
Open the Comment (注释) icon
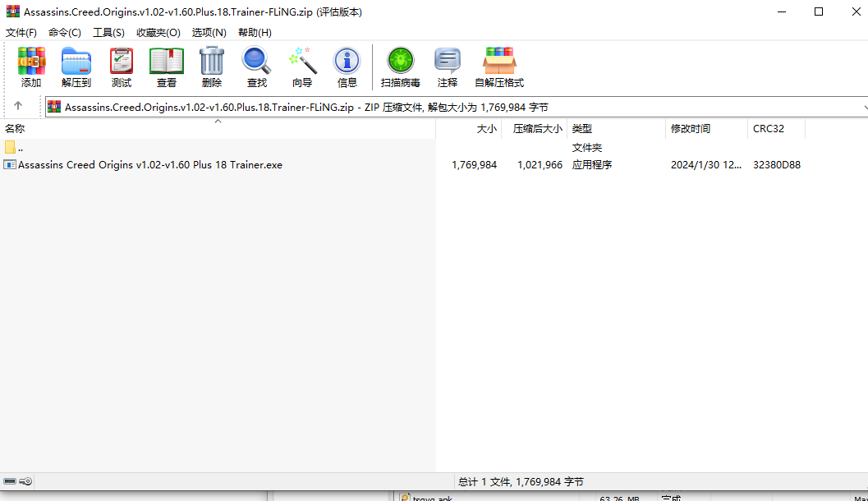[448, 67]
